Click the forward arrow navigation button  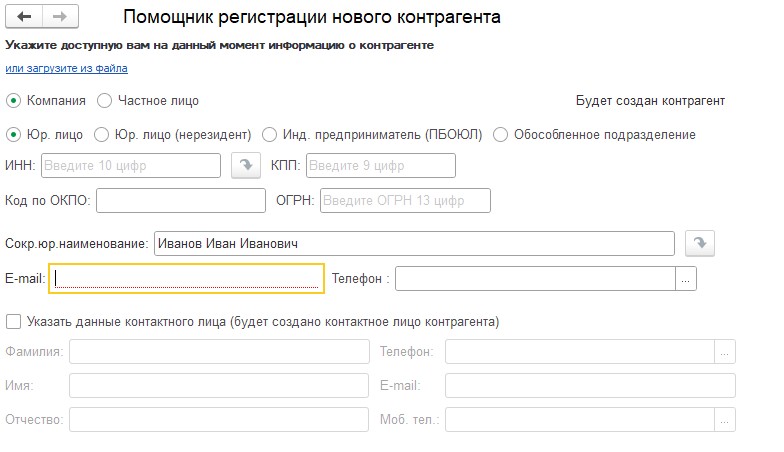(x=60, y=16)
